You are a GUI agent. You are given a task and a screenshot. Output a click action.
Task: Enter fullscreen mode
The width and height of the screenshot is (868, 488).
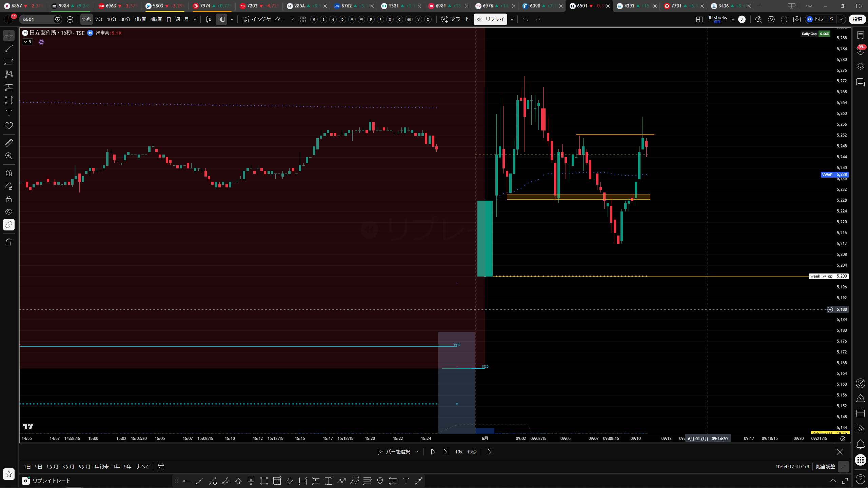coord(784,19)
